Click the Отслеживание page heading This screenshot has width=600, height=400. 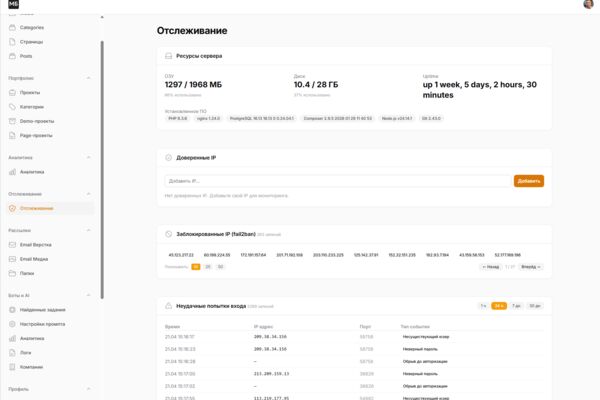(192, 31)
